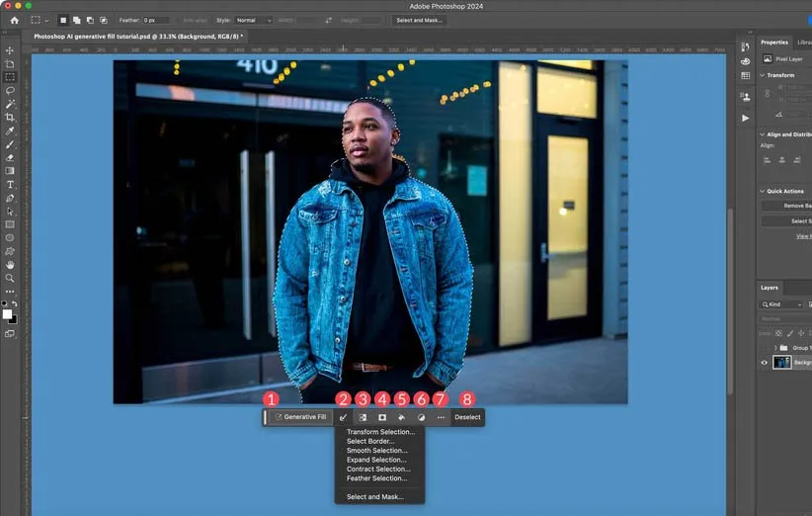This screenshot has width=812, height=516.
Task: Select the Crop tool
Action: pyautogui.click(x=10, y=117)
